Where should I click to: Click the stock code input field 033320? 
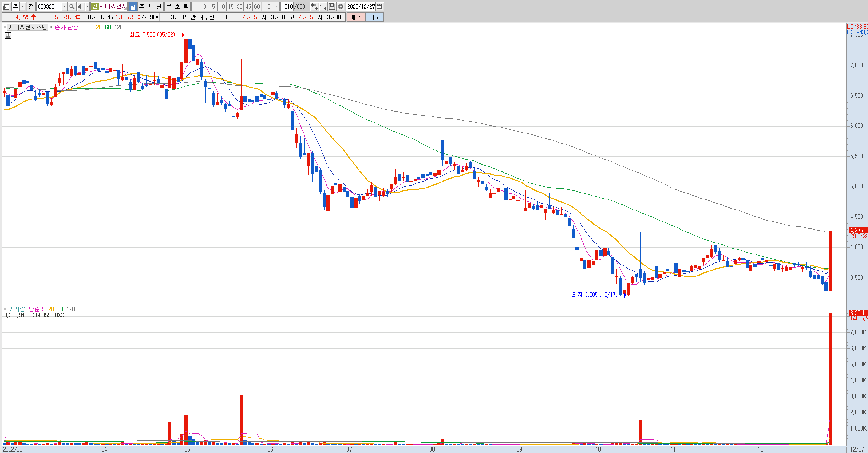pos(49,6)
